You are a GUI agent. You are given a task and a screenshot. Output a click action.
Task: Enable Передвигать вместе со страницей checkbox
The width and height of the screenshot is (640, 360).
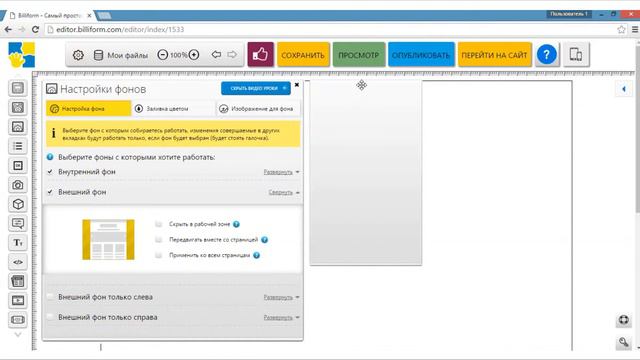[158, 240]
